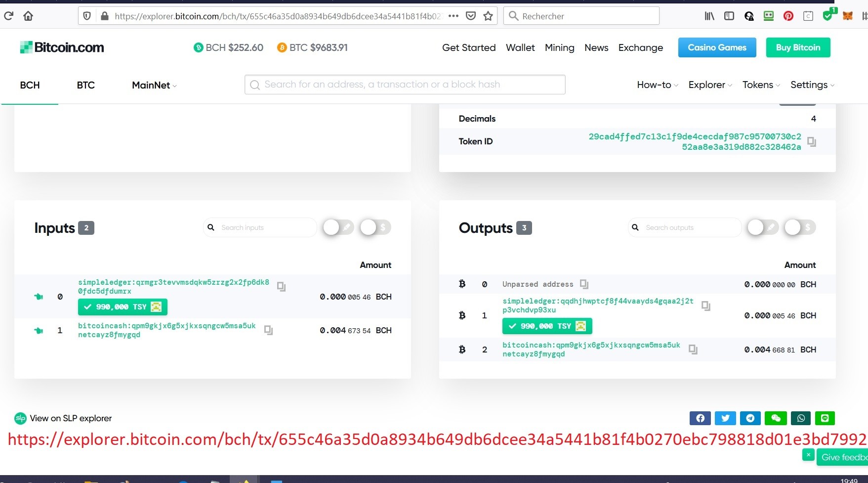Toggle the Outputs dollar switch
868x483 pixels.
coord(800,227)
